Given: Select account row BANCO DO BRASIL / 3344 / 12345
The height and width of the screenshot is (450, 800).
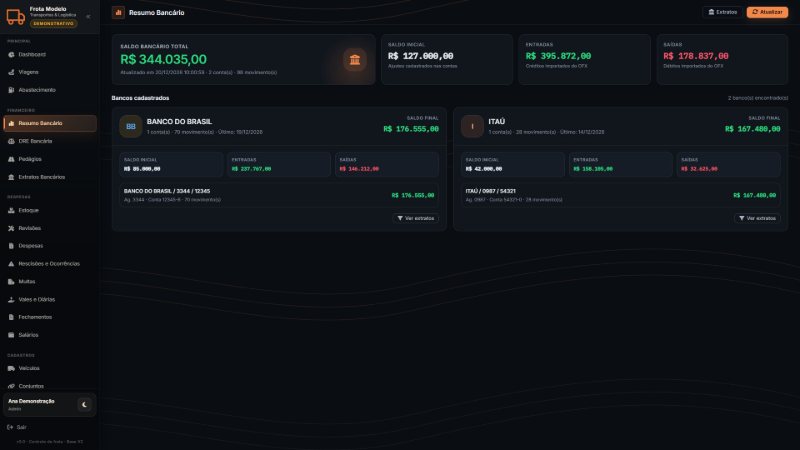Looking at the screenshot, I should 279,195.
